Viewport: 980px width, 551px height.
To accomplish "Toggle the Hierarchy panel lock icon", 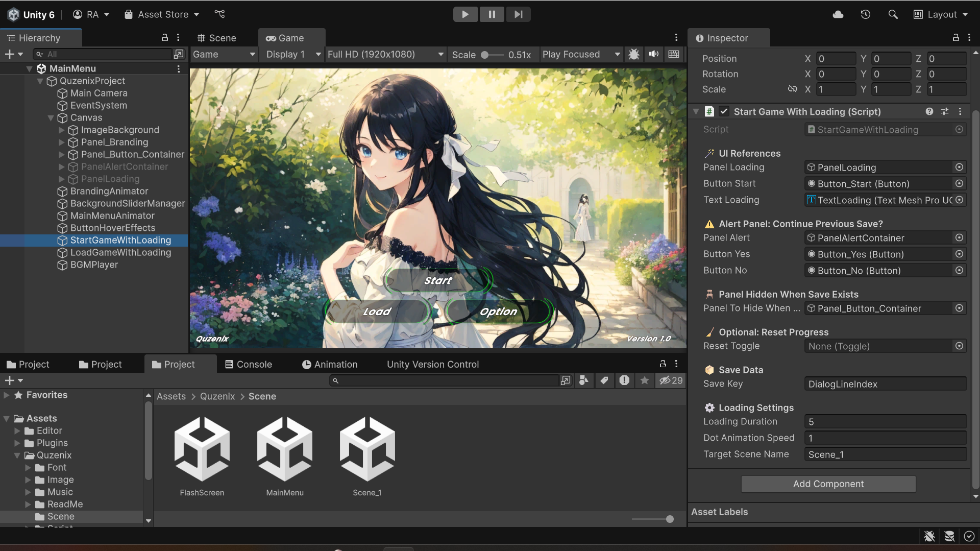I will 165,37.
